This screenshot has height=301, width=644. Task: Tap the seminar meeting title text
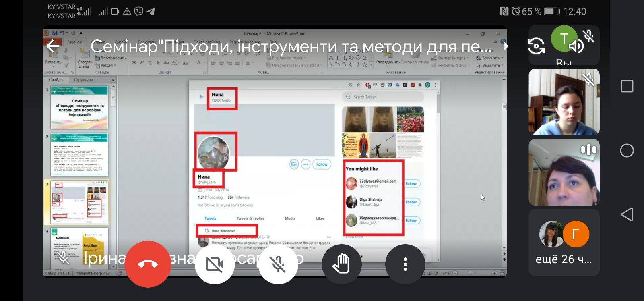pos(290,47)
